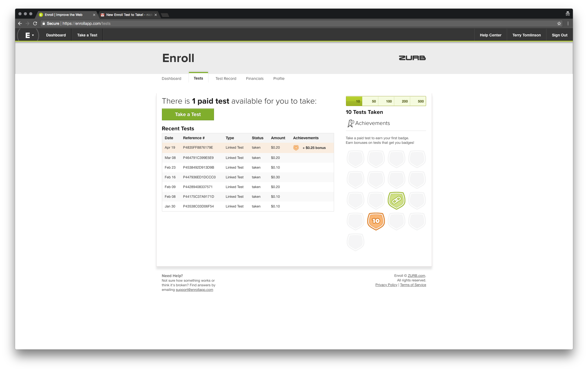Close the New Enroll Test to Take tab

pos(155,15)
